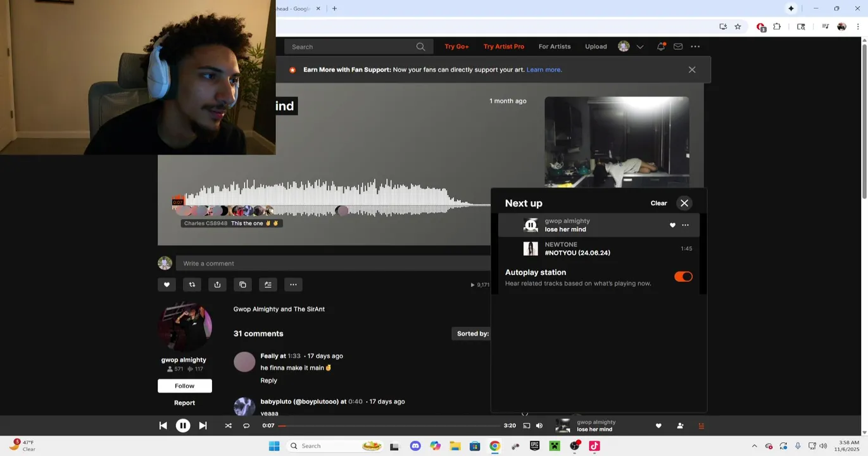Open gwop almighty profile picture

tap(185, 327)
